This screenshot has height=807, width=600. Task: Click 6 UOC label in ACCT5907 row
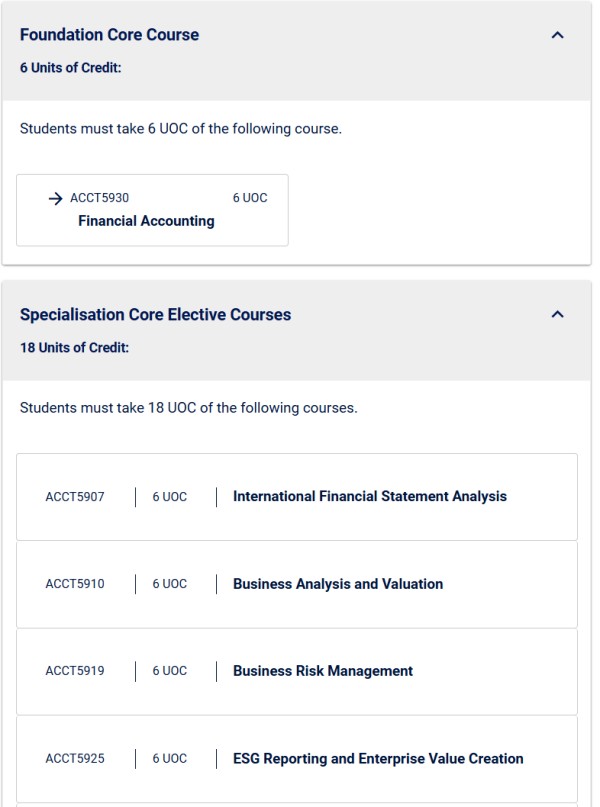[169, 497]
